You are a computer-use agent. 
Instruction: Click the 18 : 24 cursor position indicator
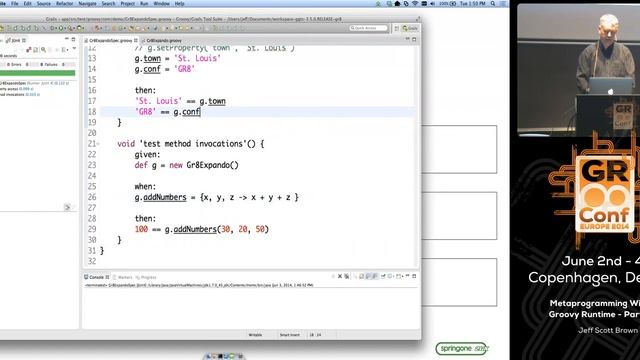point(315,335)
